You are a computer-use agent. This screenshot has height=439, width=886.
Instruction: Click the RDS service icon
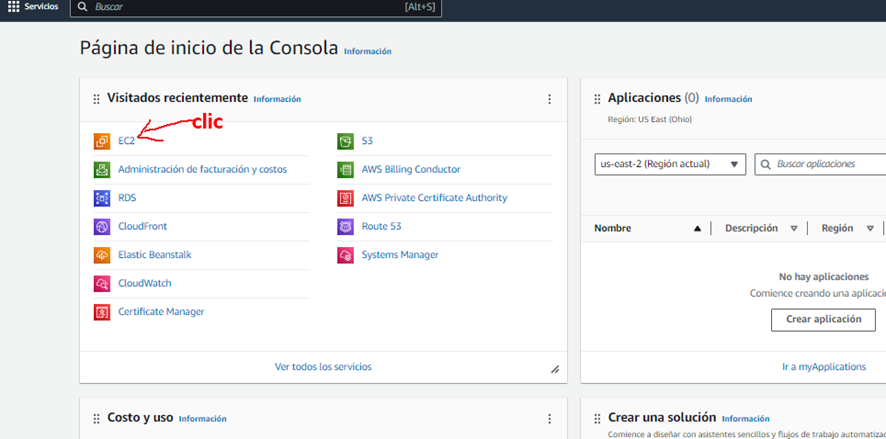point(102,198)
